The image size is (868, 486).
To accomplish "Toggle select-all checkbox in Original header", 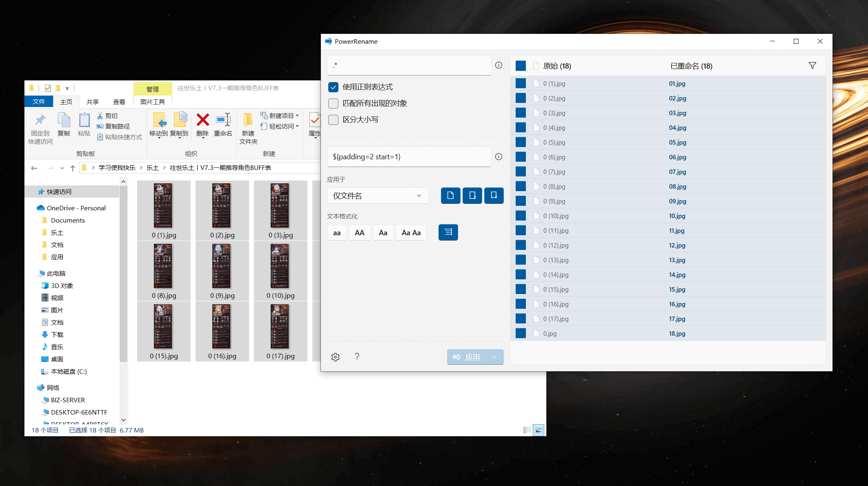I will point(521,66).
